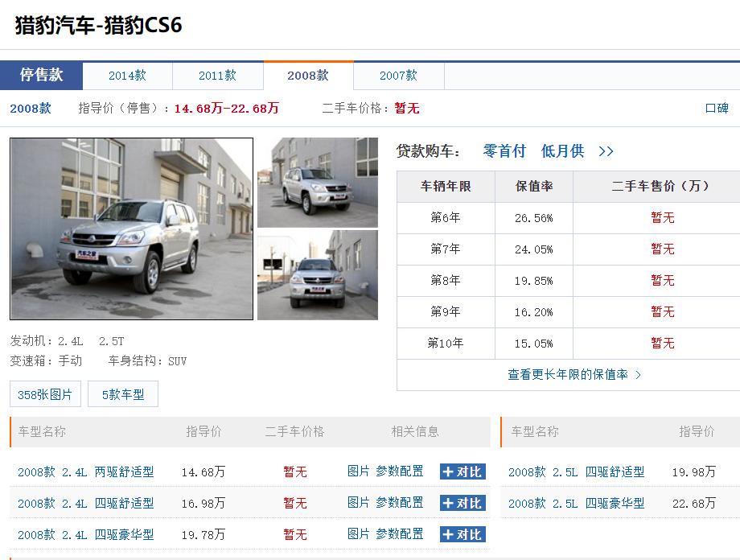The height and width of the screenshot is (560, 740).
Task: Click the +对比 button for 2.4L 四驱豪华型
Action: click(462, 534)
